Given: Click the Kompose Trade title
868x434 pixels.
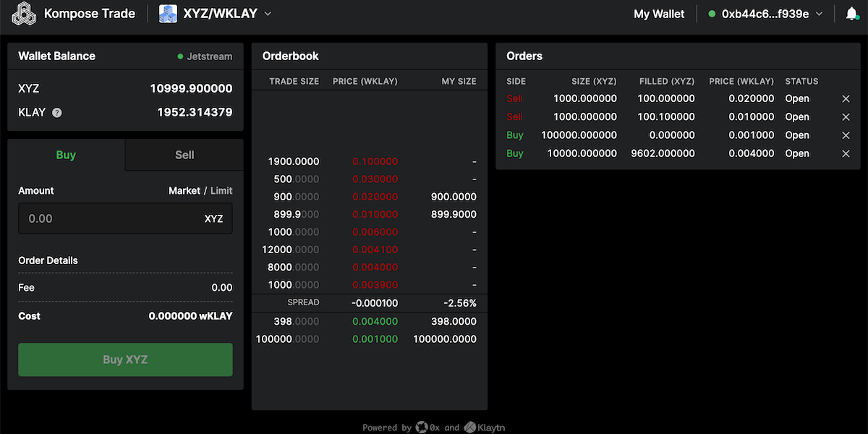Looking at the screenshot, I should 90,14.
